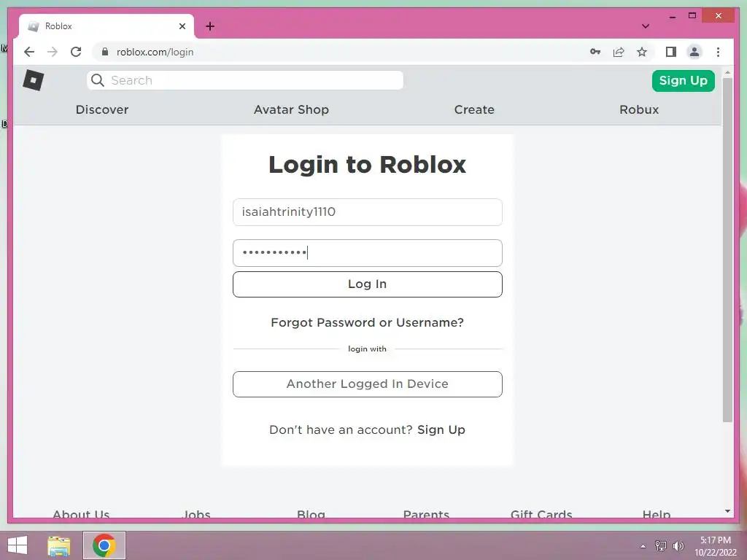Close the Roblox tab
747x560 pixels.
coord(182,26)
